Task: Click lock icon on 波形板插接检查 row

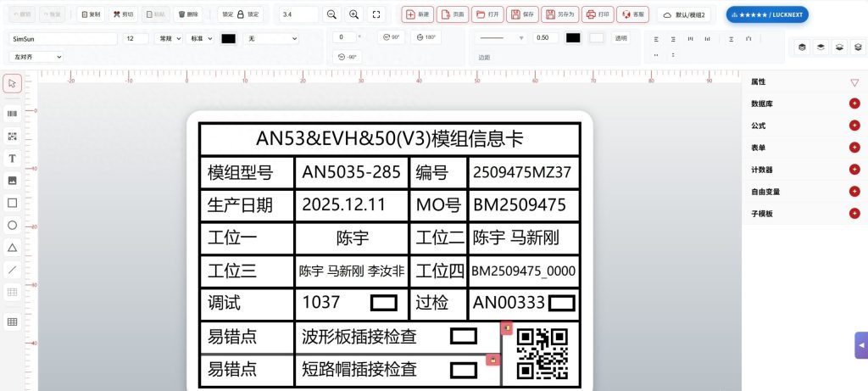Action: (x=507, y=328)
